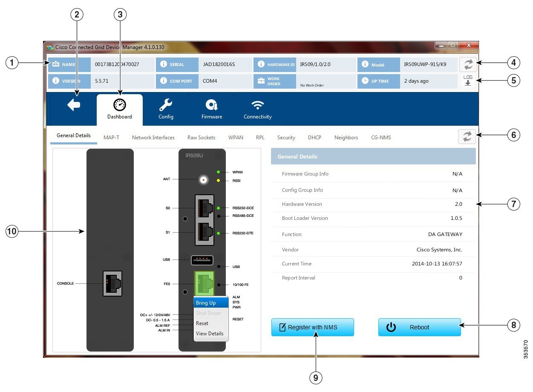Image resolution: width=533 pixels, height=392 pixels.
Task: Close the Device Manager window
Action: [x=469, y=45]
